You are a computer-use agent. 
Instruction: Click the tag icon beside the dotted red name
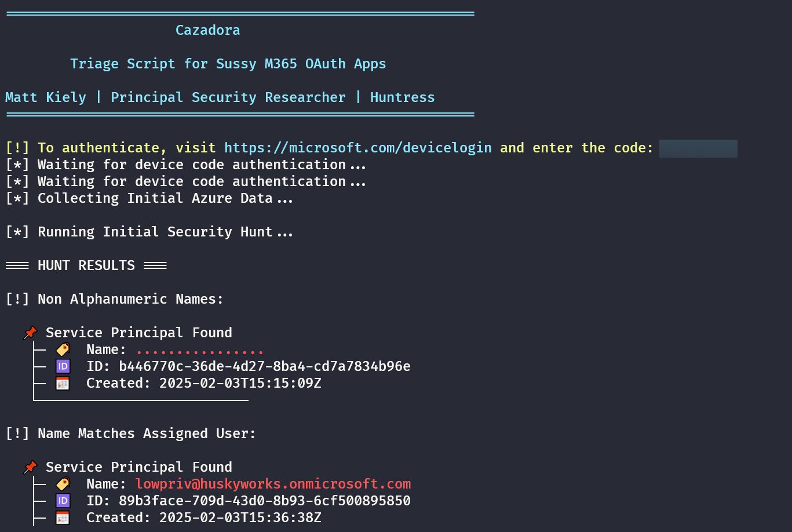click(x=63, y=349)
